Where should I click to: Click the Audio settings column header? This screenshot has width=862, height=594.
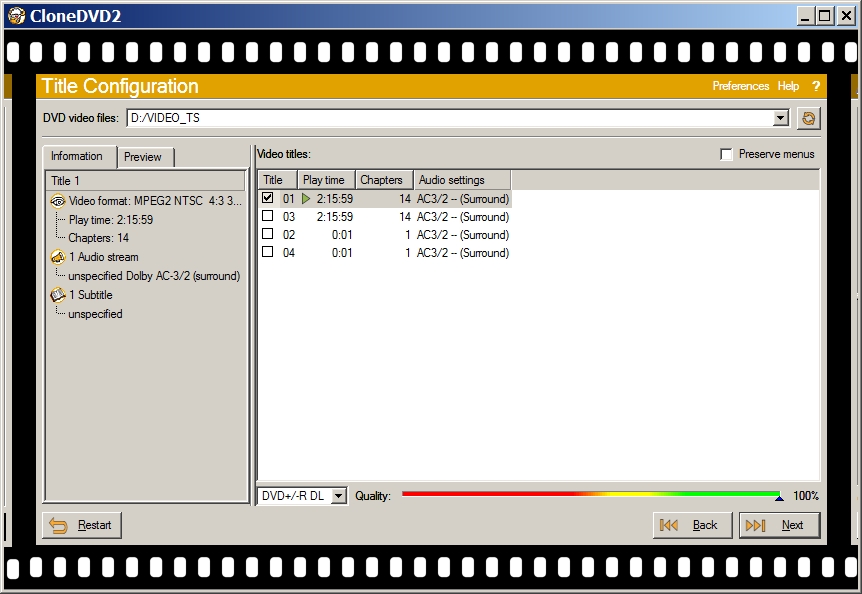click(462, 180)
